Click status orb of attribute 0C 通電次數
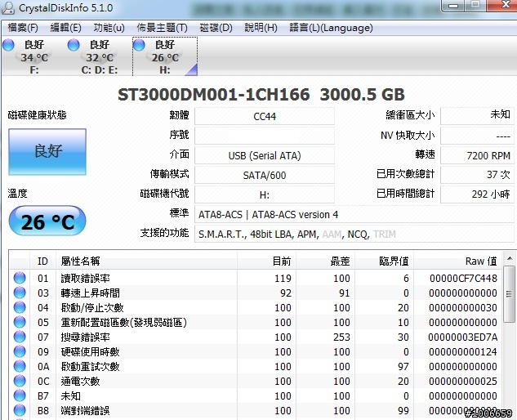 pos(20,381)
